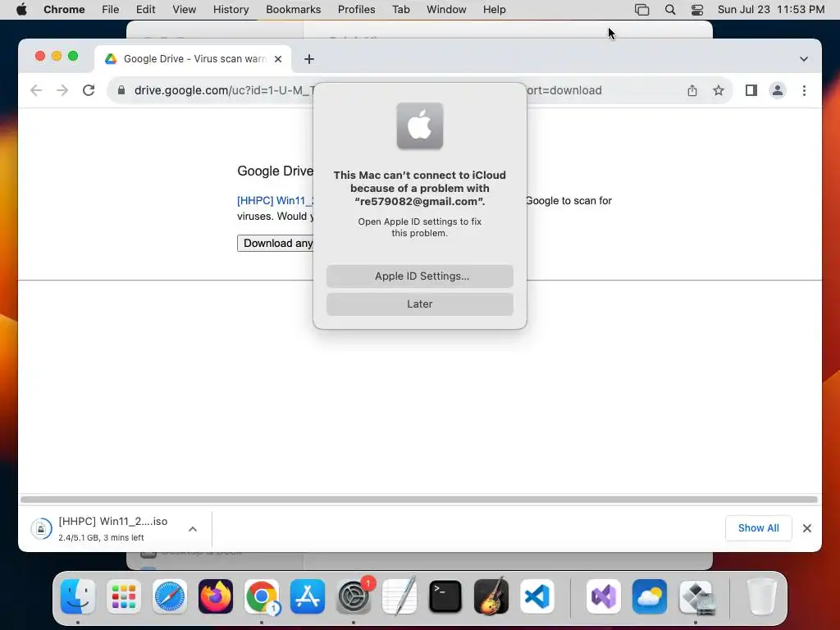This screenshot has width=840, height=630.
Task: Open Chrome three-dot menu
Action: tap(804, 90)
